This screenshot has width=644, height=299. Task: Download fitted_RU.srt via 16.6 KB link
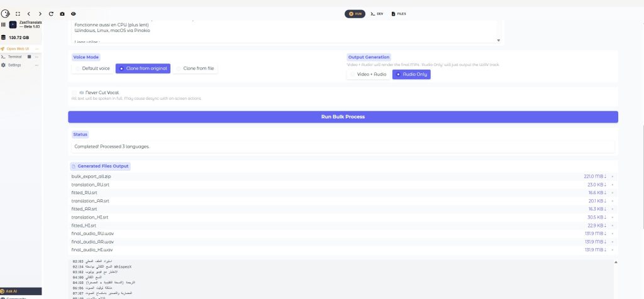tap(597, 193)
